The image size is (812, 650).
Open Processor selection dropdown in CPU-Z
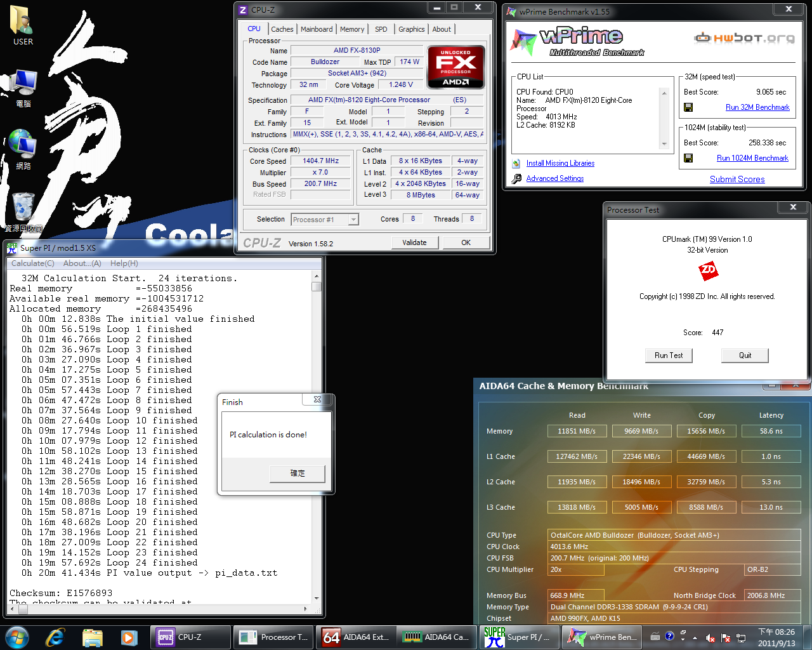point(354,220)
